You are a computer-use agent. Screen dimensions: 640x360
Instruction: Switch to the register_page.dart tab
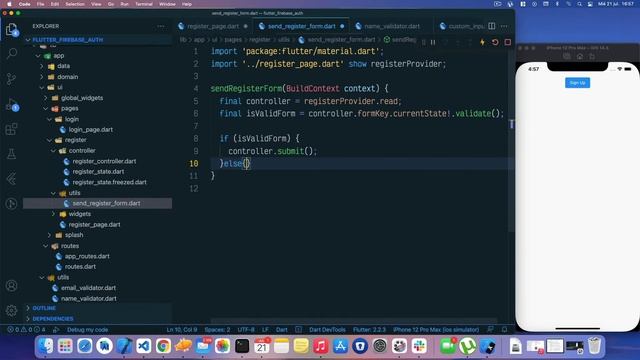(212, 26)
